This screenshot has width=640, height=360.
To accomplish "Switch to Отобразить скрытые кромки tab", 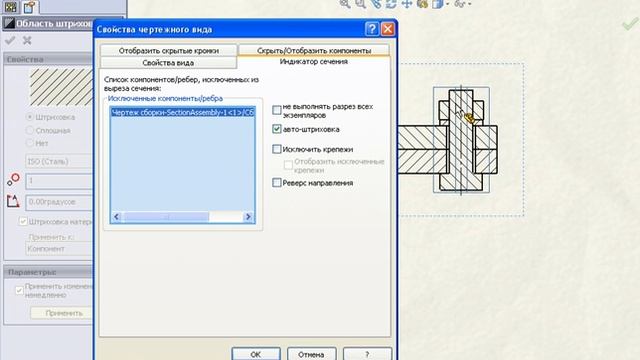I will [169, 51].
